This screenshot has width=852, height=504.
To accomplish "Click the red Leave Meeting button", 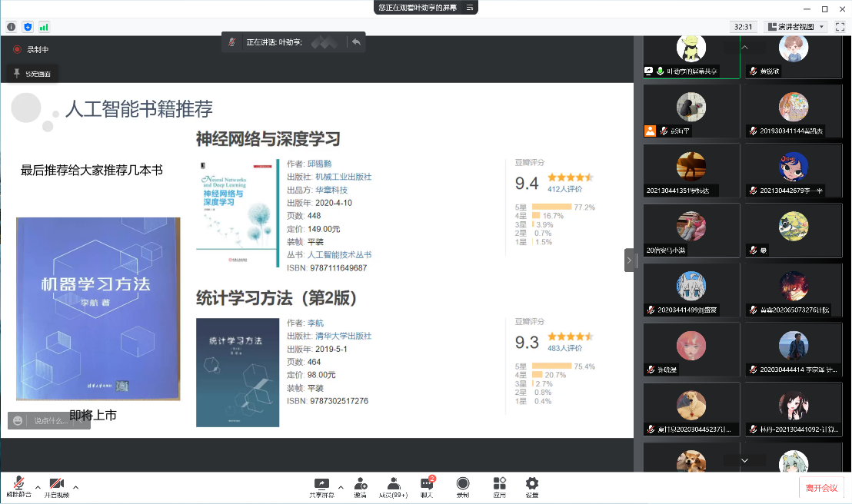I will (821, 488).
